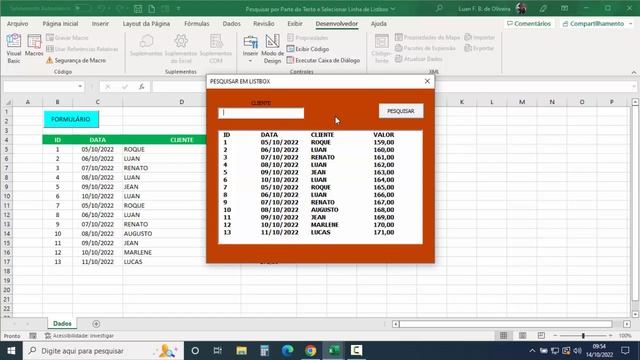Open the Visual Basic editor
The height and width of the screenshot is (360, 640).
tap(13, 48)
